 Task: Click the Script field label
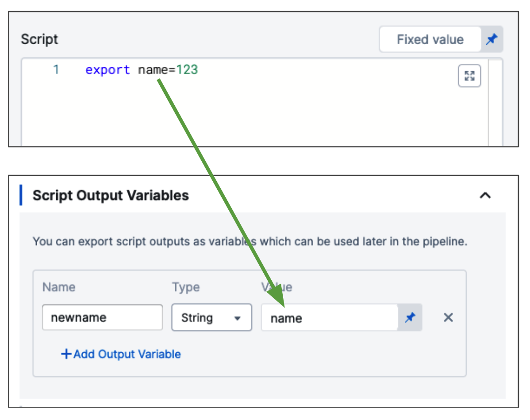click(x=39, y=39)
